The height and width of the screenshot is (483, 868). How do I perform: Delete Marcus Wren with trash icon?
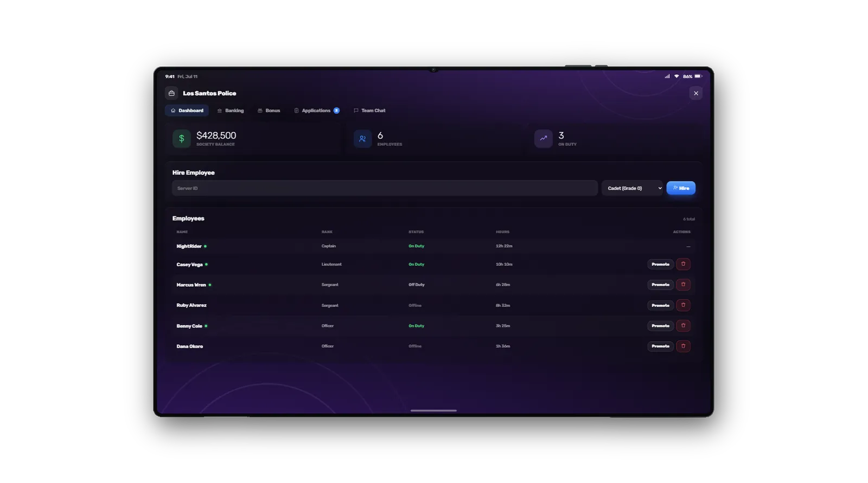pos(683,285)
